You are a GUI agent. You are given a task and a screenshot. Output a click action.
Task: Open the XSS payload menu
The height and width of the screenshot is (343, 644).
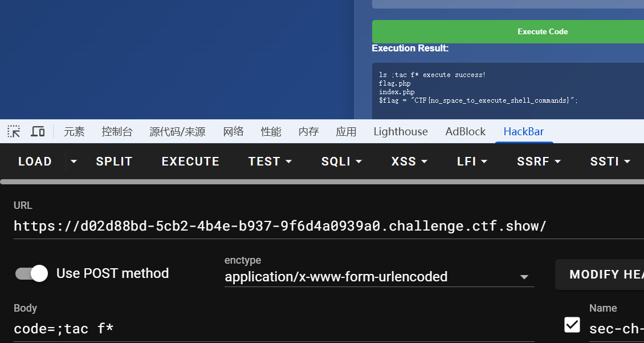coord(409,162)
